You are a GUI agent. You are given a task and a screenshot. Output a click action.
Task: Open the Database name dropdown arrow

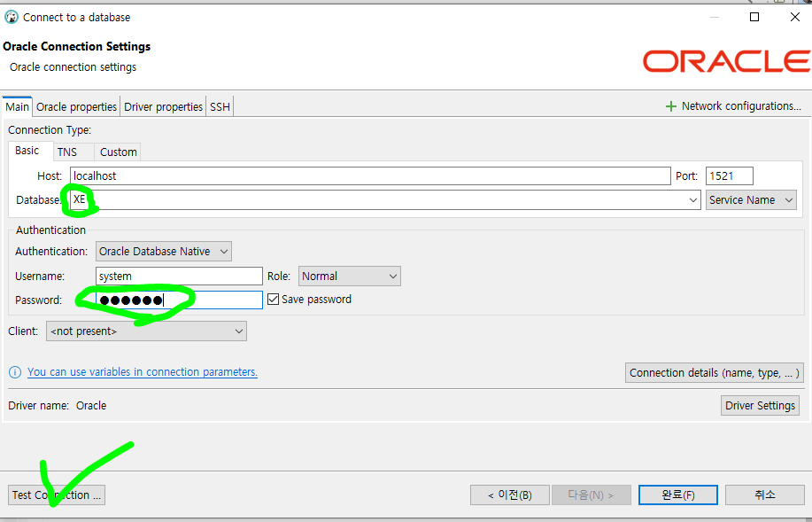click(692, 200)
